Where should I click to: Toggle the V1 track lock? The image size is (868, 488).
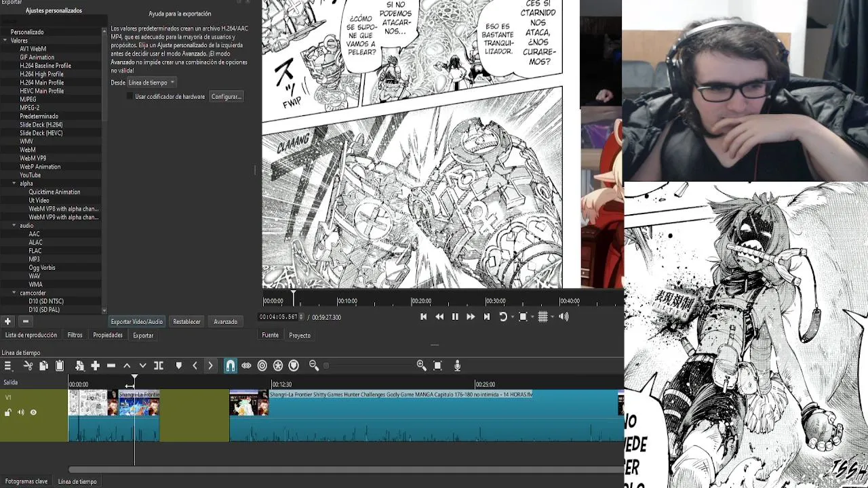[x=8, y=412]
